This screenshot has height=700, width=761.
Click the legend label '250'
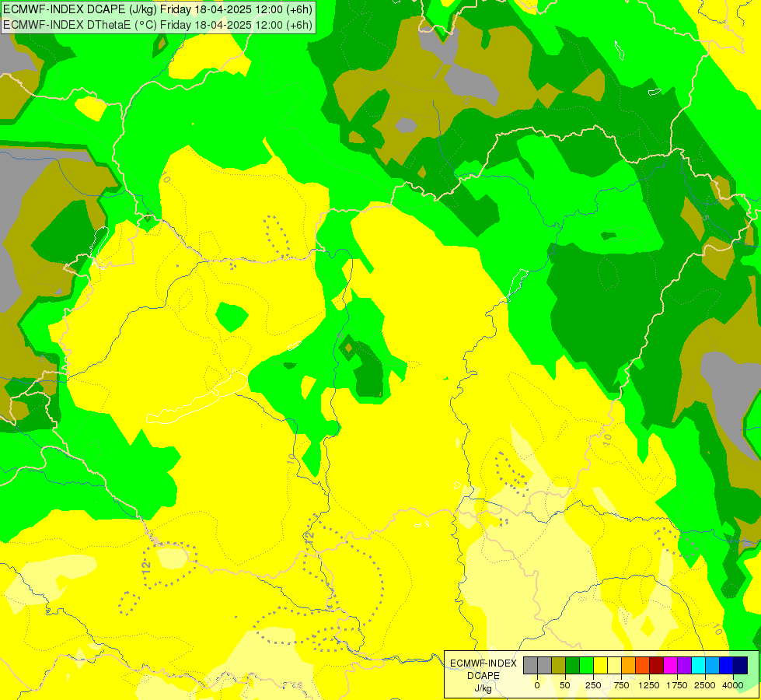pos(593,685)
